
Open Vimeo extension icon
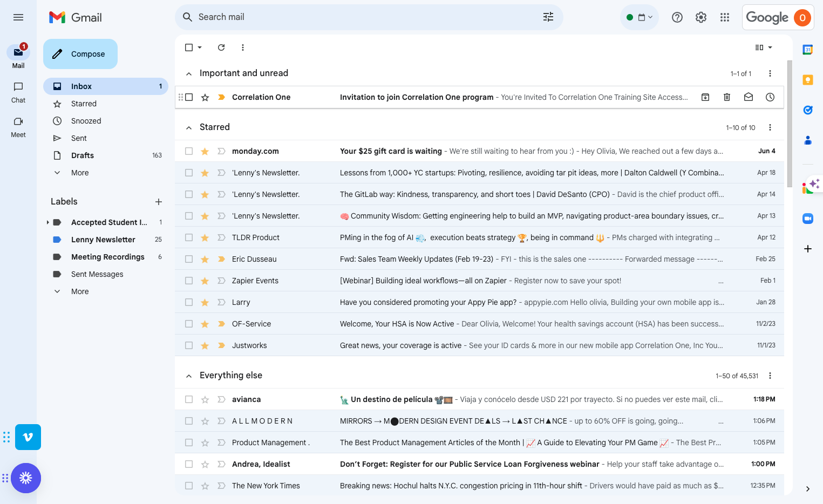(x=28, y=437)
